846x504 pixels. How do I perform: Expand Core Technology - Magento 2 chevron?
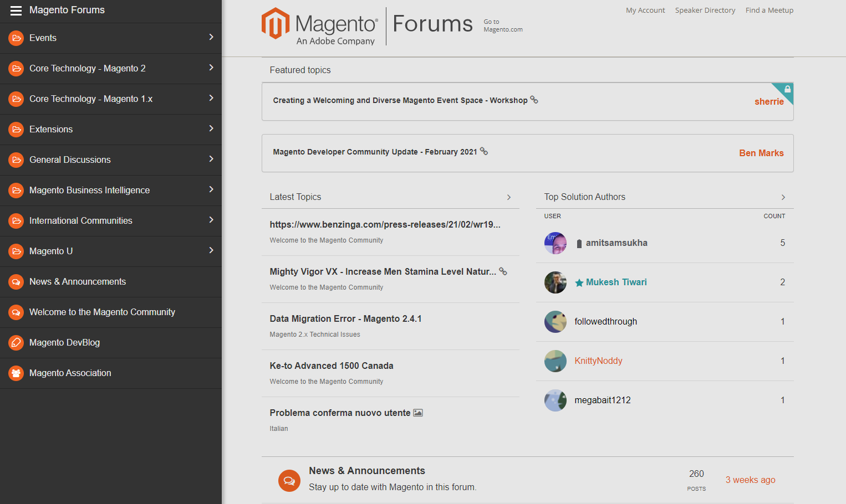click(211, 68)
